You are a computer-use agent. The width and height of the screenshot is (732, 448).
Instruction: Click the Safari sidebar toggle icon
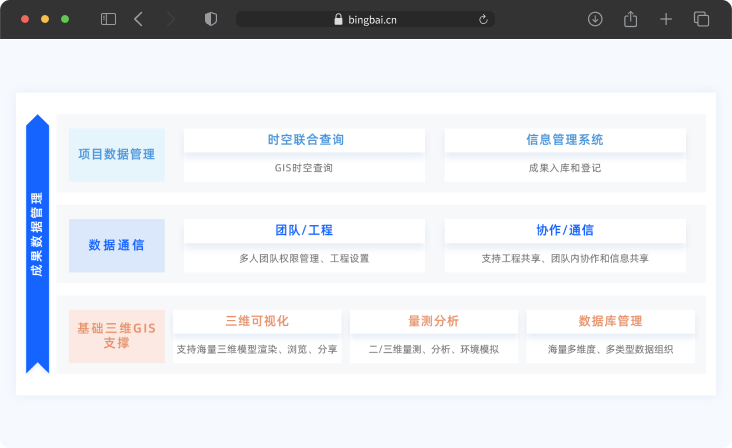tap(108, 19)
